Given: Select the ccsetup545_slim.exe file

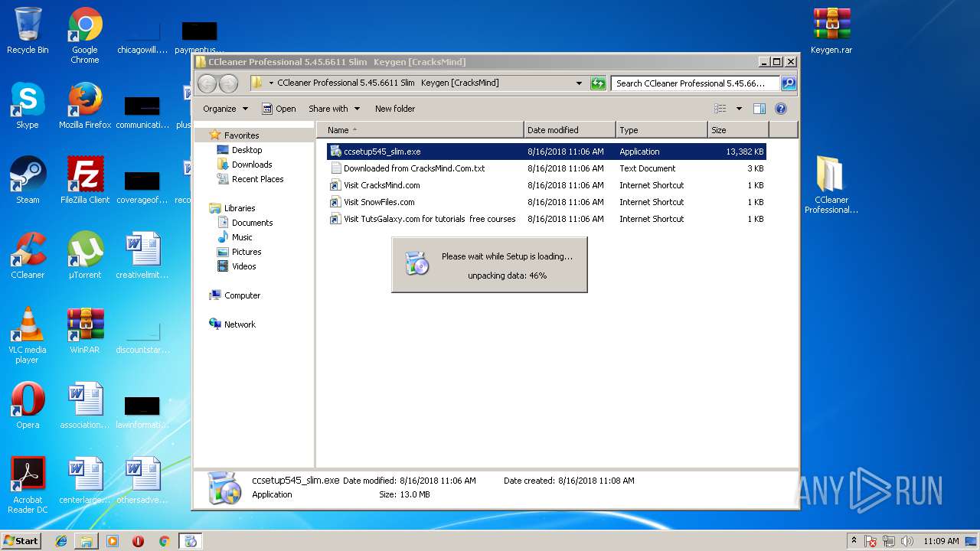Looking at the screenshot, I should click(547, 152).
